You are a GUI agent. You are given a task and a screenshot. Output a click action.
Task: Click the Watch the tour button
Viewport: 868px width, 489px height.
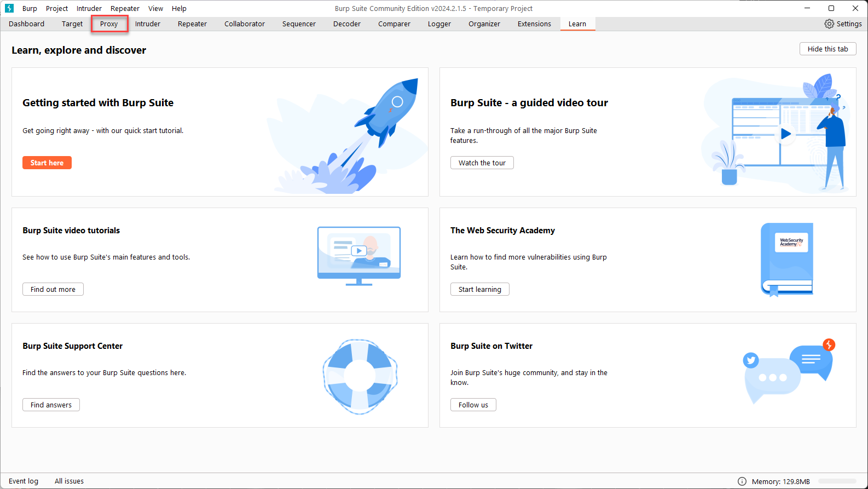pyautogui.click(x=482, y=163)
